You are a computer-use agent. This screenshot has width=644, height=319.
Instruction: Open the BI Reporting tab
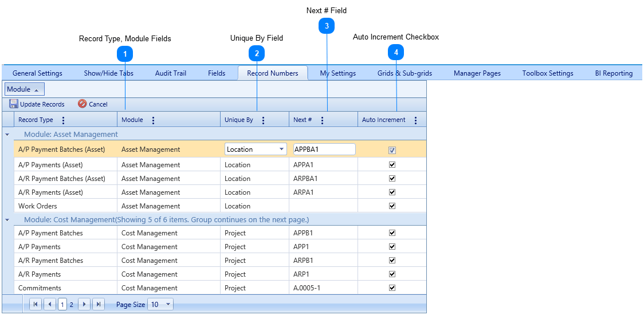click(614, 73)
